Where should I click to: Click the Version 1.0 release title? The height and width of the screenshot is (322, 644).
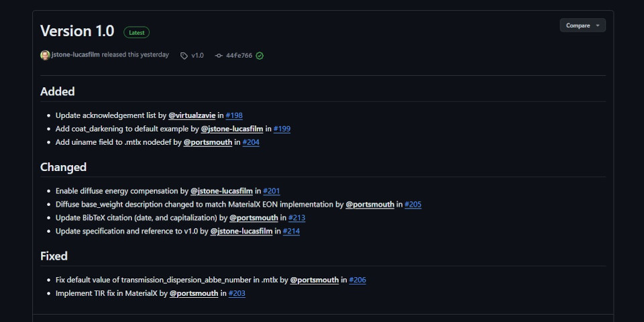click(x=77, y=31)
